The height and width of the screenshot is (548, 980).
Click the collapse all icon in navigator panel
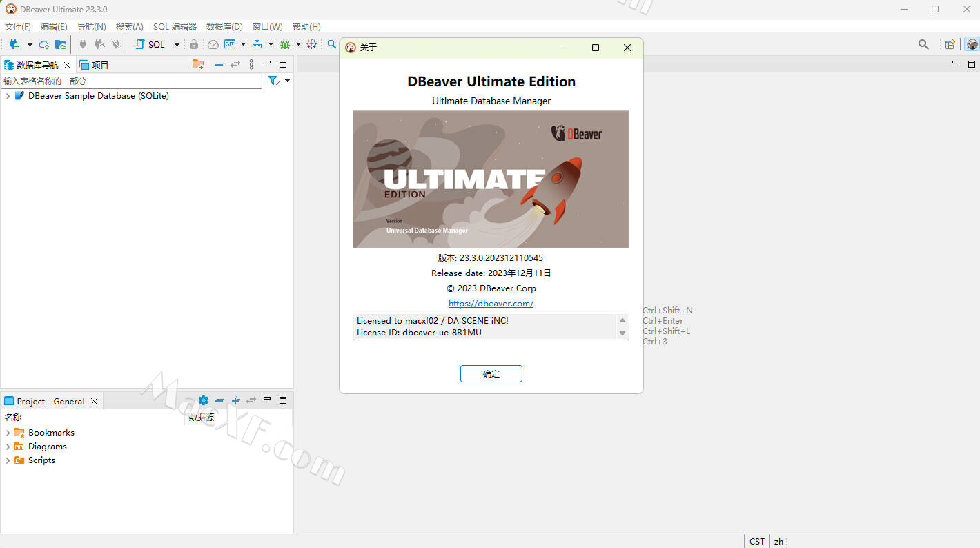219,64
